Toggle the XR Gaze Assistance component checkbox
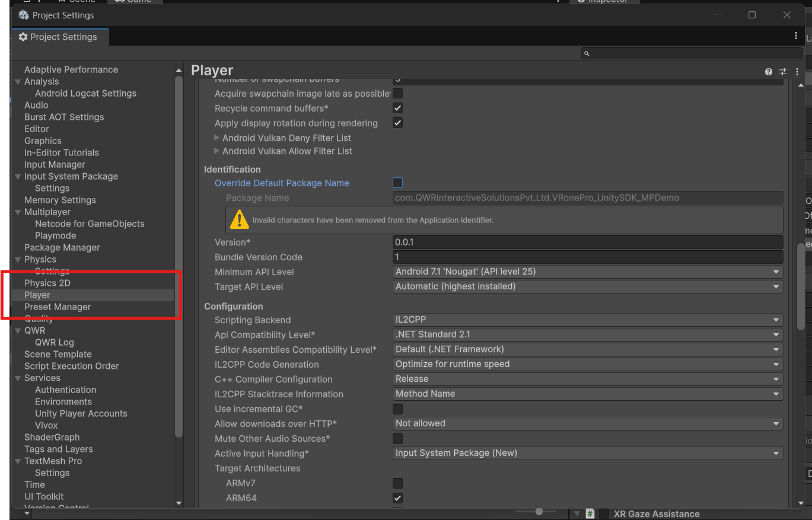The image size is (812, 520). 604,513
